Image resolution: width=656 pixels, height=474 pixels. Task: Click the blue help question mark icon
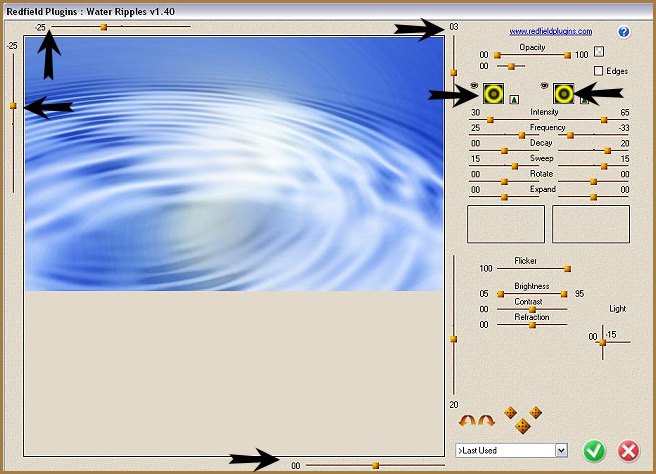(624, 32)
